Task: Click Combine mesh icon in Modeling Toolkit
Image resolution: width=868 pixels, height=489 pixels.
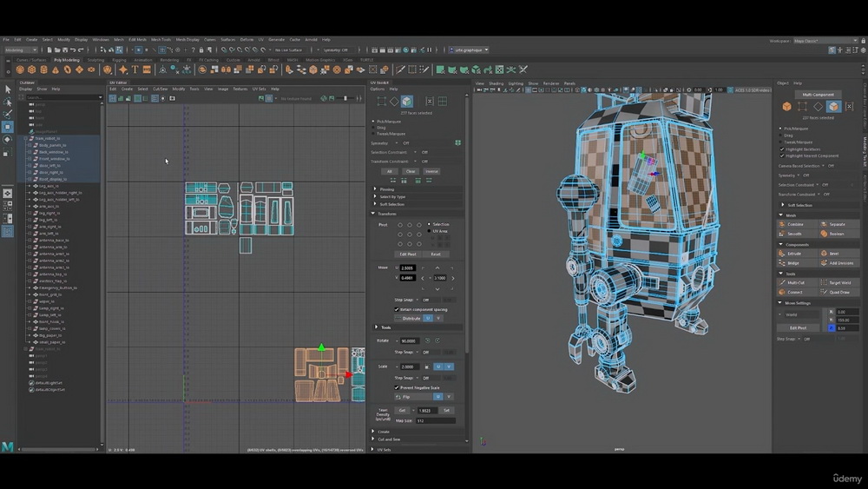Action: [x=782, y=224]
